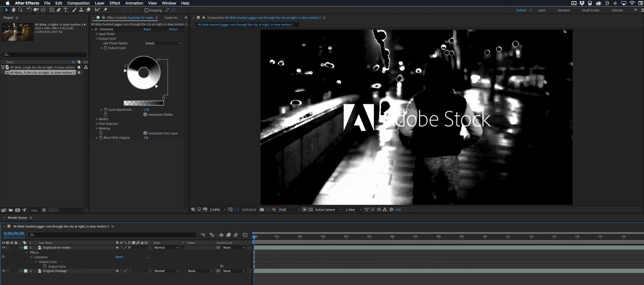Enable frame blending icon in timeline
Image resolution: width=644 pixels, height=285 pixels.
[x=228, y=235]
